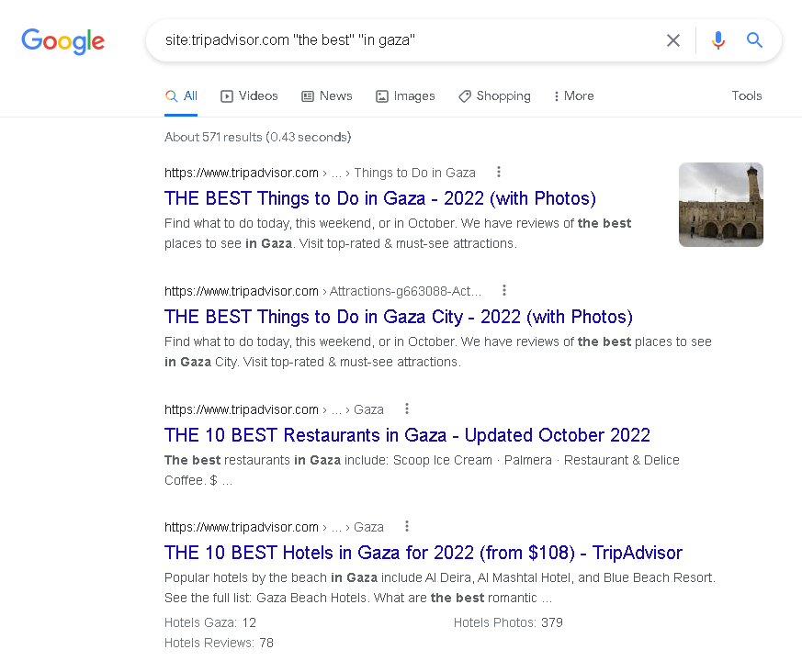Open options for Gaza City result
This screenshot has height=672, width=802.
(504, 291)
